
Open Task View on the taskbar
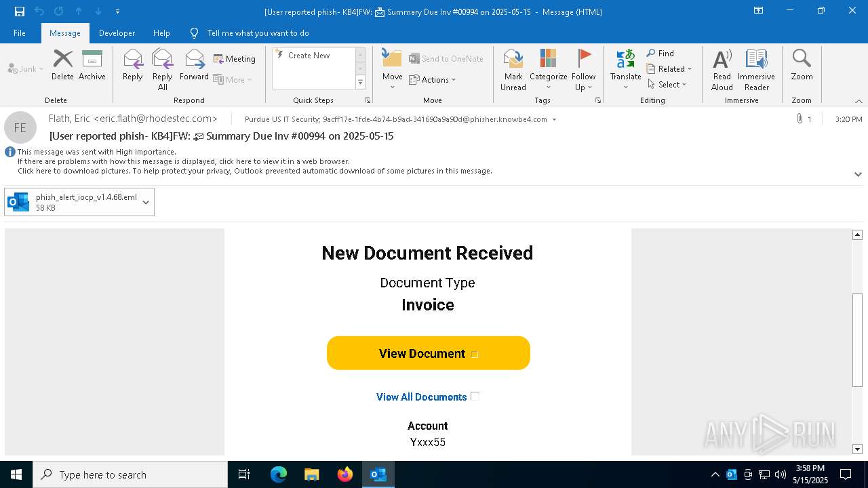[244, 474]
